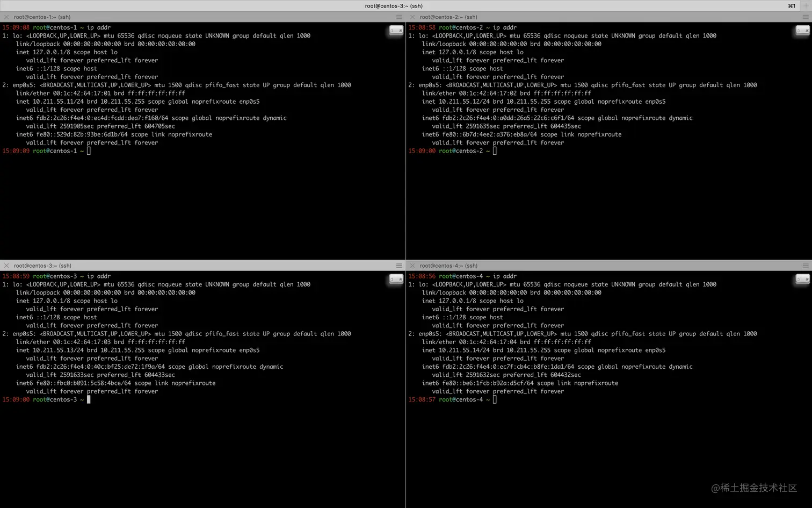This screenshot has width=812, height=508.
Task: Open the hamburger menu of the centos-1 pane
Action: (399, 17)
